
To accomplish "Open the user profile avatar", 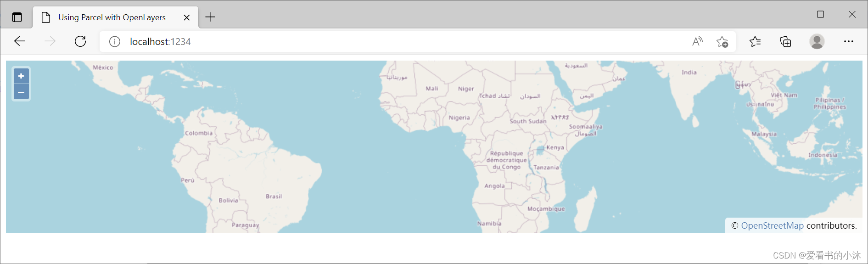I will pos(817,42).
